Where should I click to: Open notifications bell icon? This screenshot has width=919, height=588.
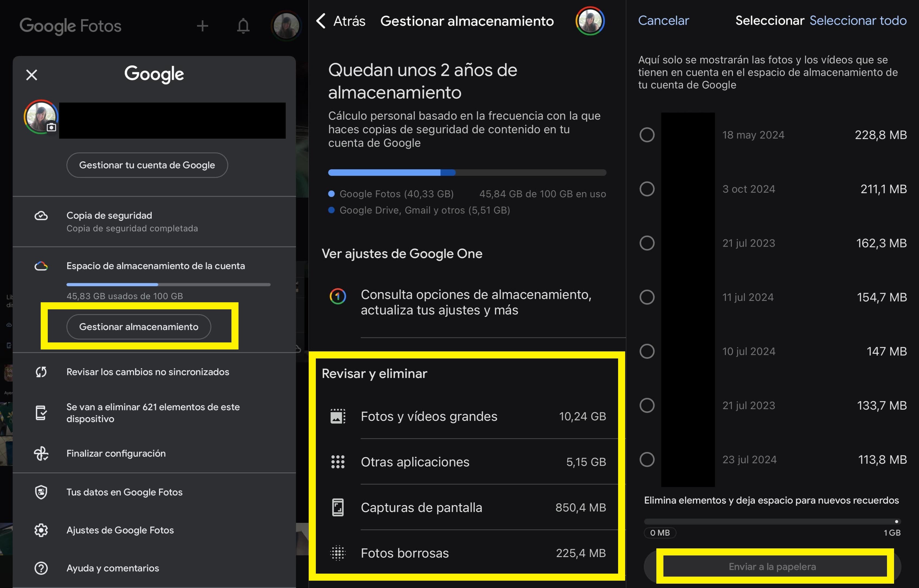pyautogui.click(x=243, y=26)
